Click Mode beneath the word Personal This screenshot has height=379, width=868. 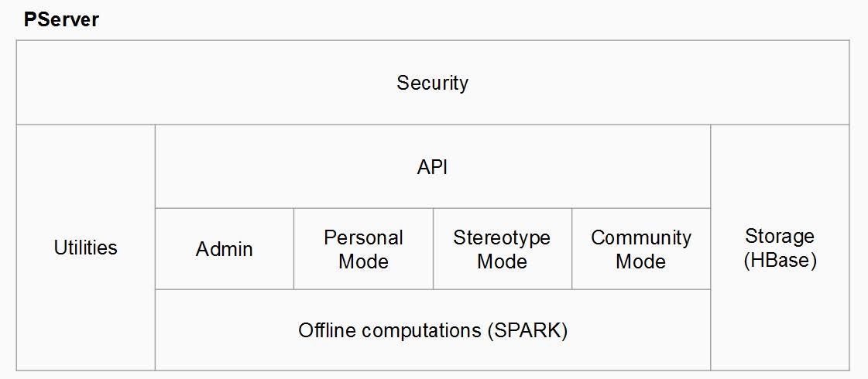363,261
